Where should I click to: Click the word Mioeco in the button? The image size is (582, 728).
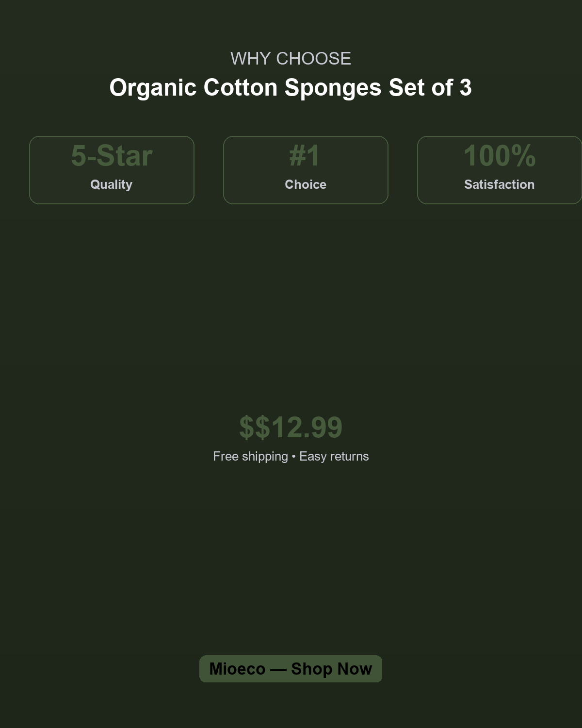(x=237, y=669)
